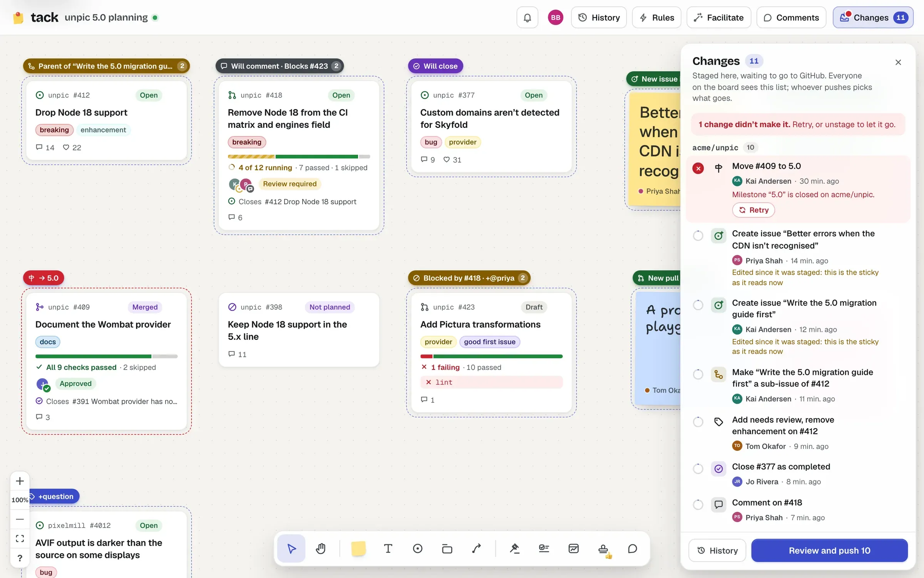This screenshot has height=578, width=924.
Task: Select the Comment on #418 change radio
Action: 698,504
